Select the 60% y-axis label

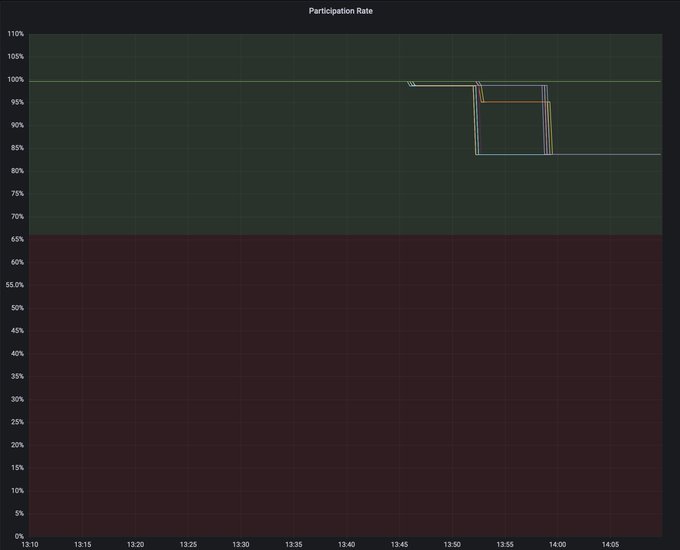(17, 262)
